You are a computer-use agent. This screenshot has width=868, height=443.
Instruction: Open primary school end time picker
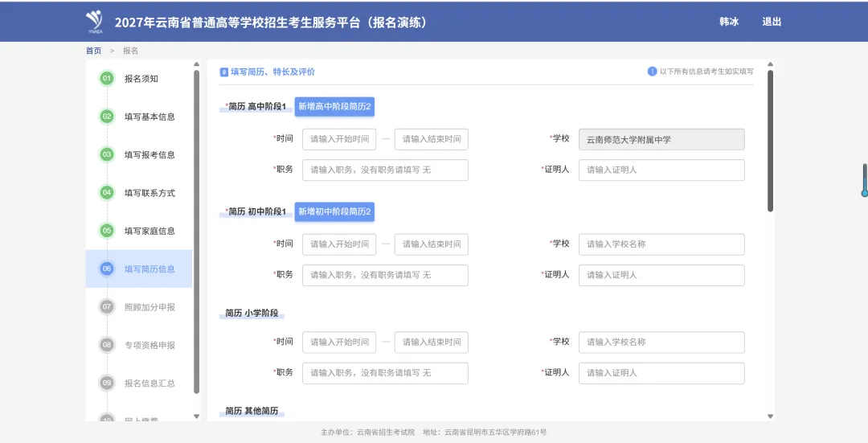(432, 343)
